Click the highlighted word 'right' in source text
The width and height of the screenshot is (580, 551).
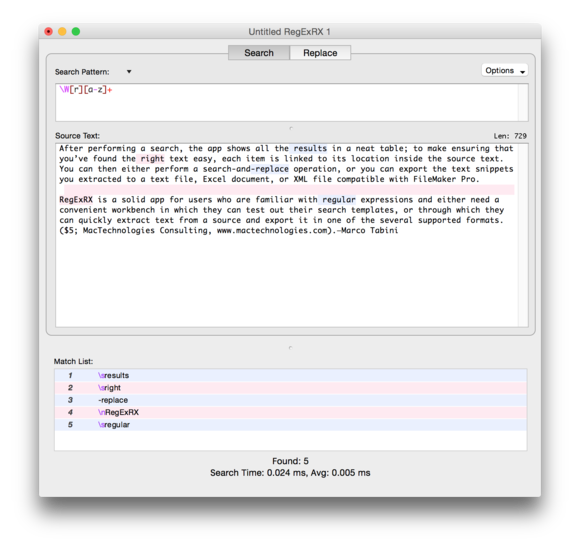pos(152,159)
